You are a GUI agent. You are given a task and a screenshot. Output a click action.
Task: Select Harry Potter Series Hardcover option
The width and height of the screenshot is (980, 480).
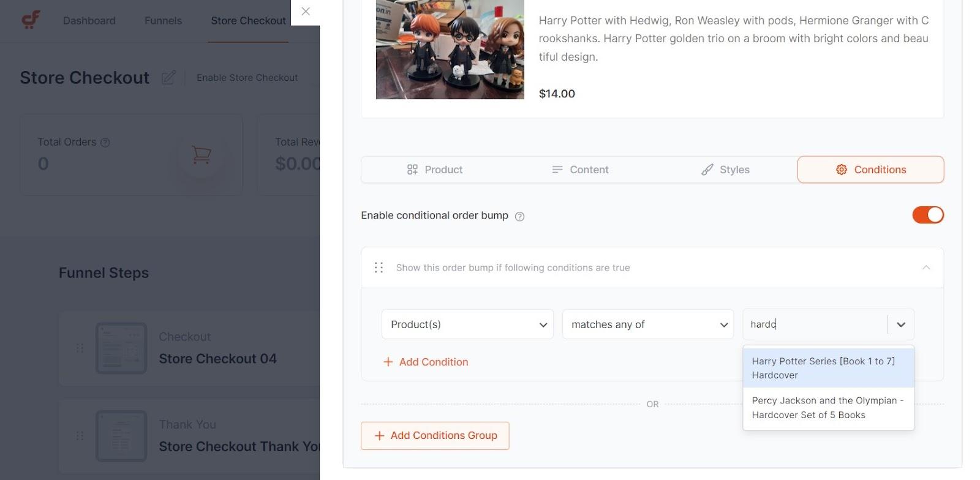tap(828, 368)
